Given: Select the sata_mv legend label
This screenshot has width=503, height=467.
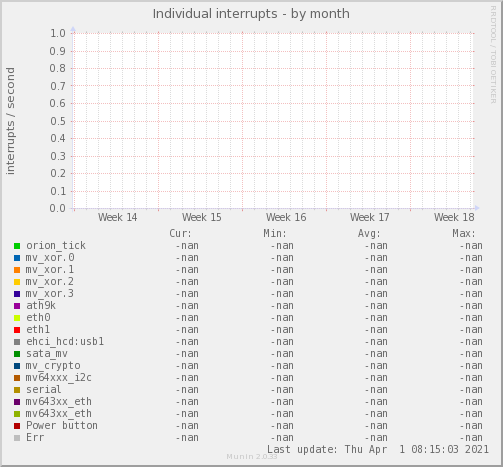Looking at the screenshot, I should click(47, 354).
